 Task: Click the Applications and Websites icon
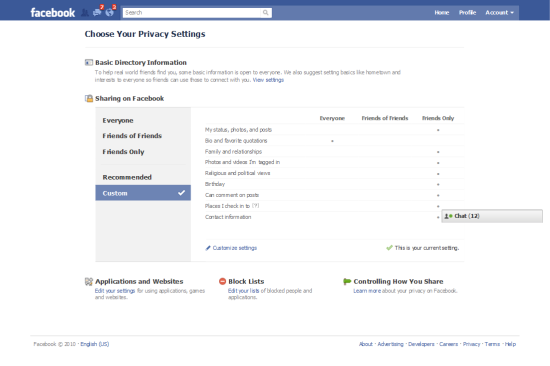pyautogui.click(x=89, y=281)
